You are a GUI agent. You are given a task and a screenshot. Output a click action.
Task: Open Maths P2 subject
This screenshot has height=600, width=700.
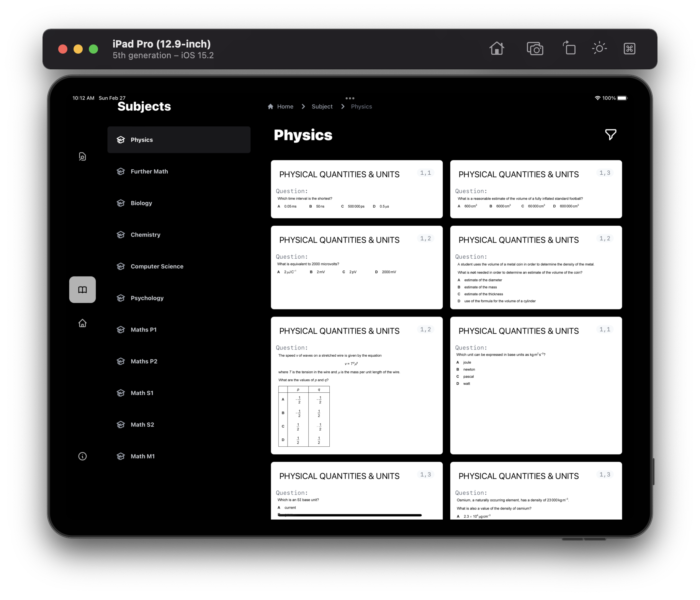(179, 361)
